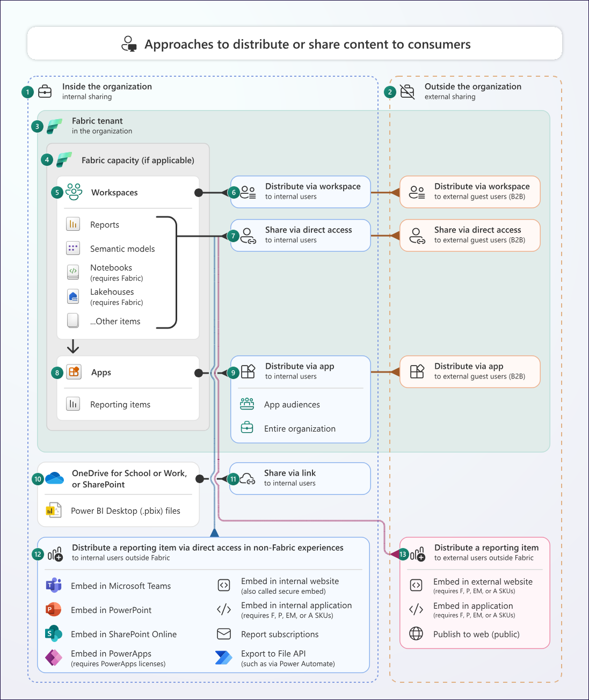
Task: Click the Semantic models dotted icon
Action: coord(73,248)
